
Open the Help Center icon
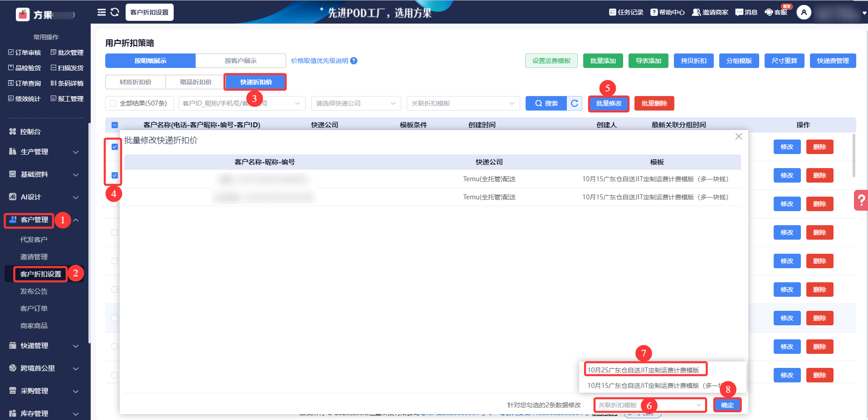click(x=653, y=12)
